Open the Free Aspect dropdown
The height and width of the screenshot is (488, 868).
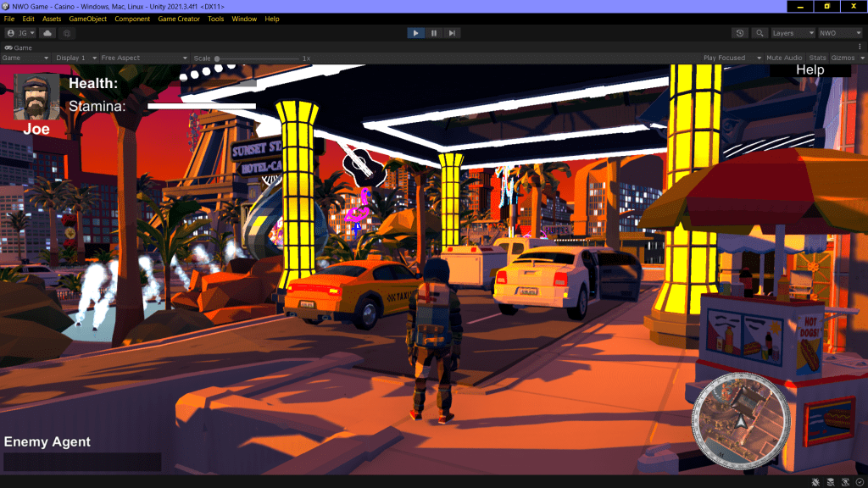[x=144, y=58]
